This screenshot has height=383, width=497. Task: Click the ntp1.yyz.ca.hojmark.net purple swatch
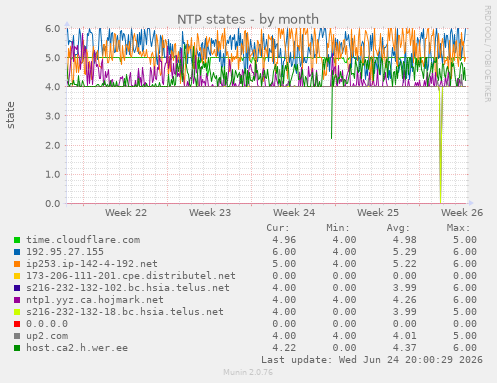pyautogui.click(x=17, y=300)
